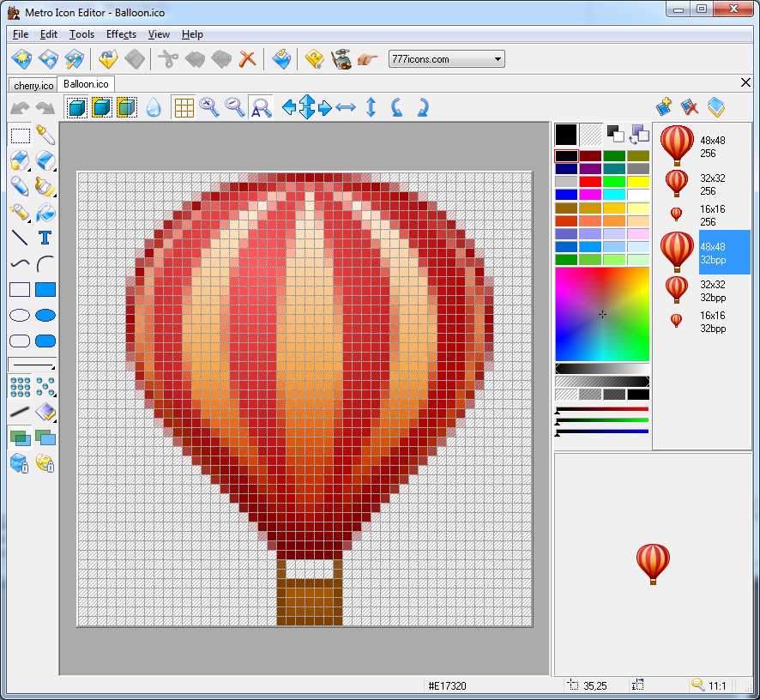Open the Effects menu
Image resolution: width=760 pixels, height=700 pixels.
pyautogui.click(x=121, y=34)
